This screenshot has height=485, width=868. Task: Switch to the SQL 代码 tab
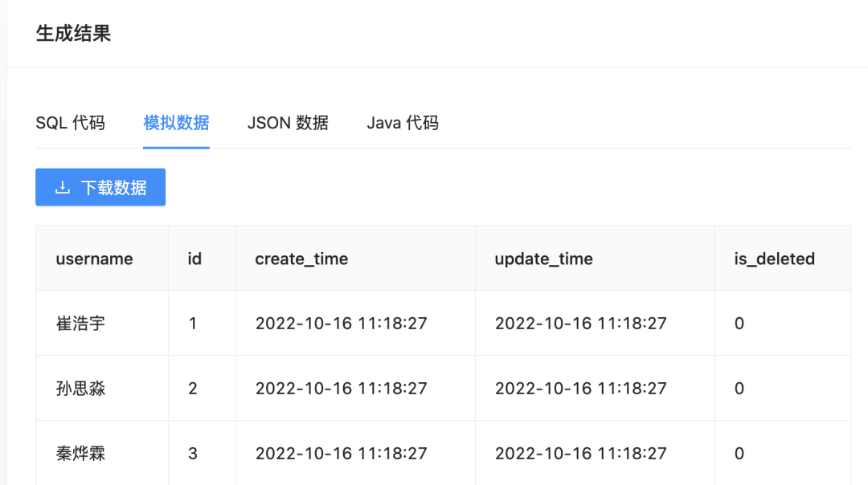point(70,123)
